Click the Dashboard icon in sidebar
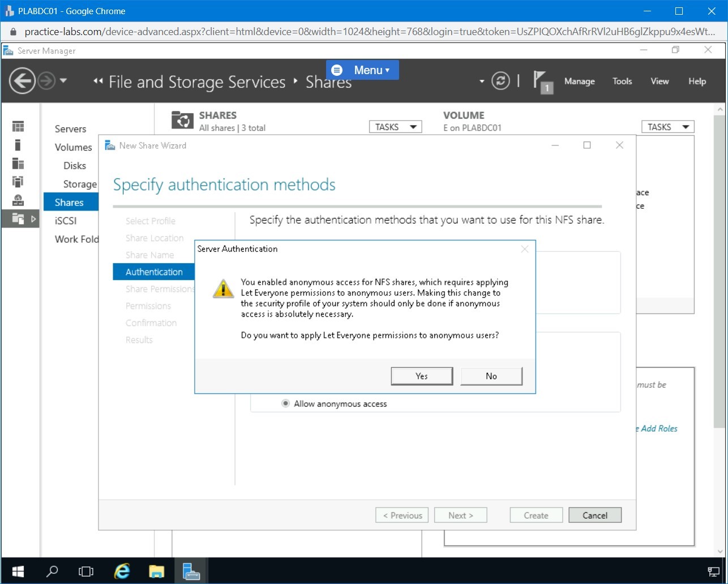 pyautogui.click(x=18, y=126)
